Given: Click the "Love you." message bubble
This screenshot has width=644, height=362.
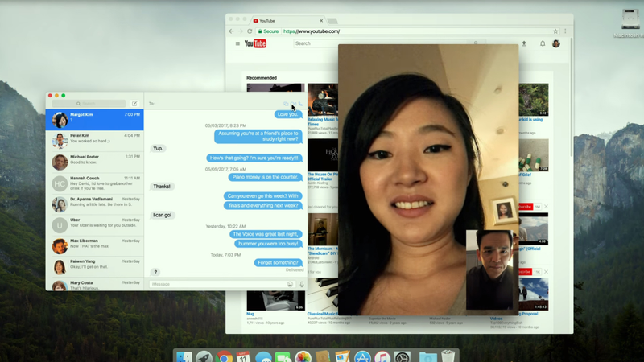Looking at the screenshot, I should pos(288,114).
